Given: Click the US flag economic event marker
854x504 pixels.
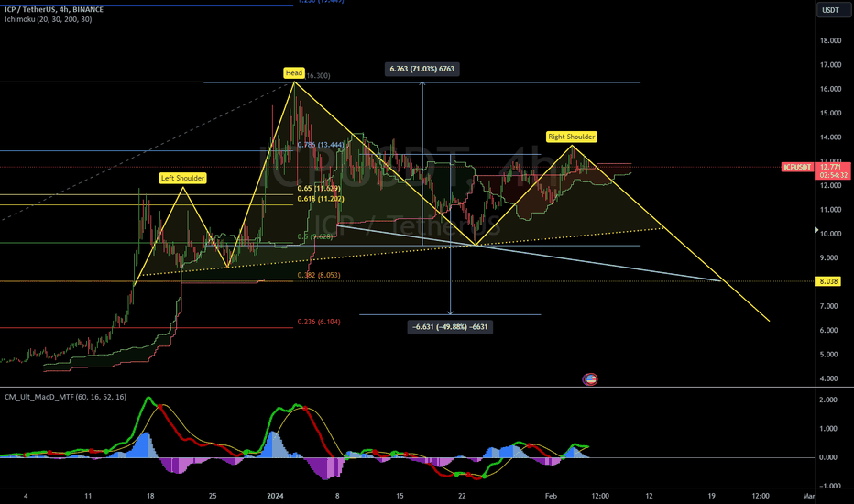Looking at the screenshot, I should (590, 379).
